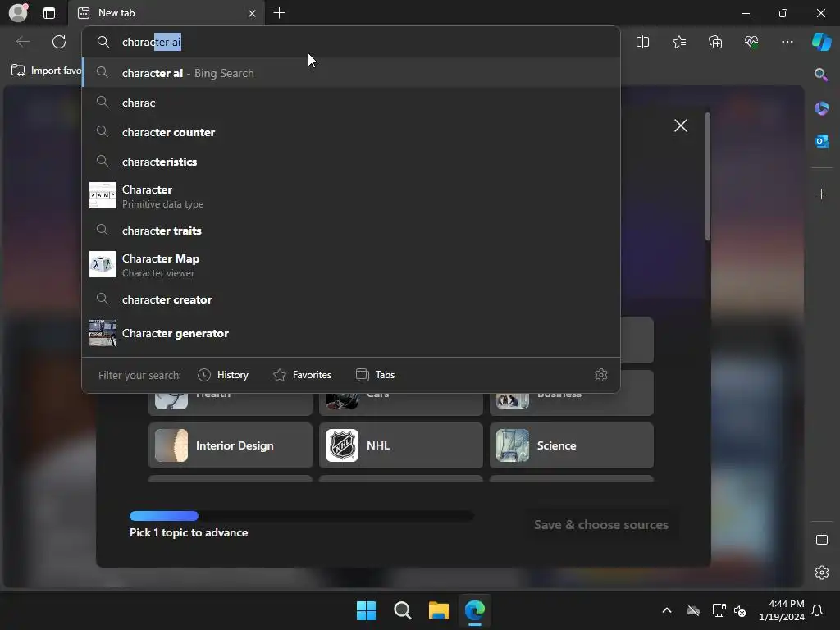The width and height of the screenshot is (840, 630).
Task: Pick the Interior Design topic
Action: 231,445
